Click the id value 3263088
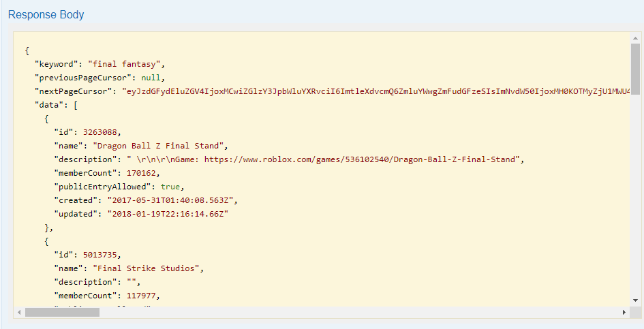 (x=95, y=131)
